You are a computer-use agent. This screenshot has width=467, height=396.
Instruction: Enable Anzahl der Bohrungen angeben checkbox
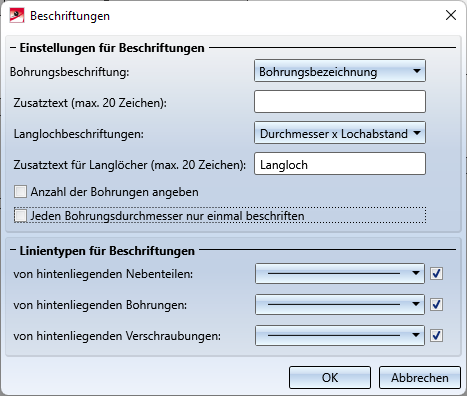click(x=20, y=192)
